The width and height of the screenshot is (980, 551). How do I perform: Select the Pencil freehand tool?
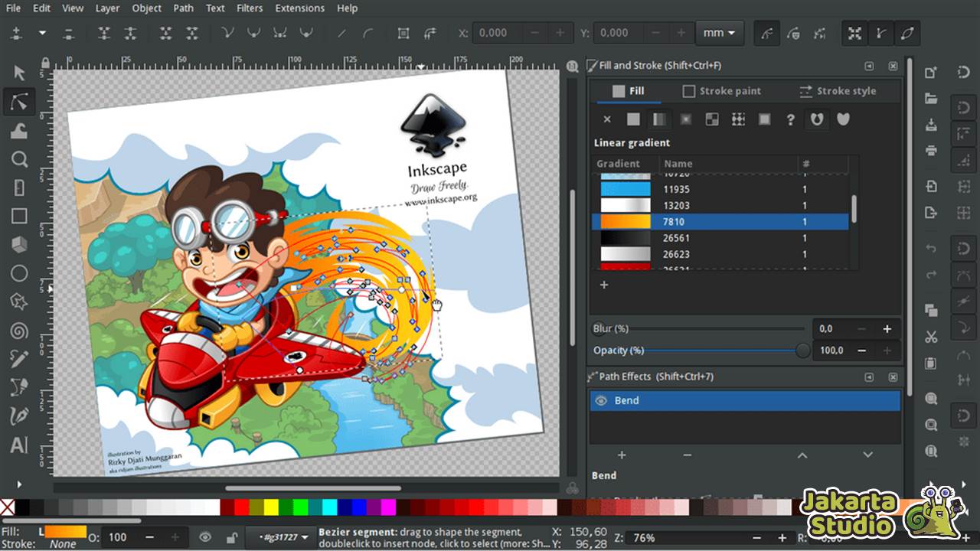pyautogui.click(x=19, y=359)
